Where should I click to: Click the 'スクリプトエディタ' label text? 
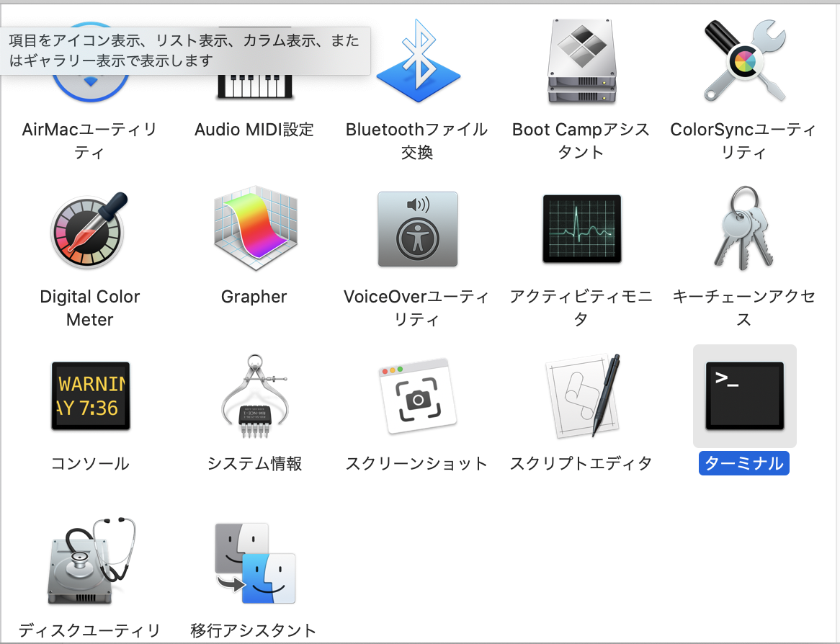click(x=581, y=463)
